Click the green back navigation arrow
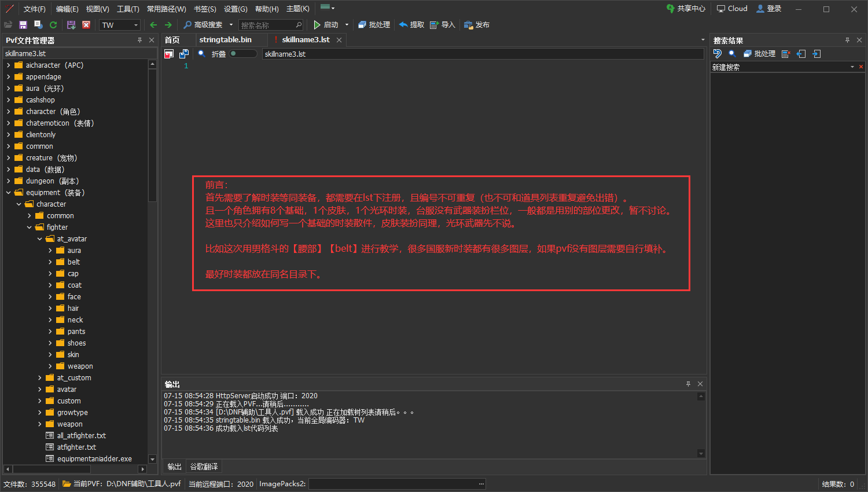 [x=153, y=25]
